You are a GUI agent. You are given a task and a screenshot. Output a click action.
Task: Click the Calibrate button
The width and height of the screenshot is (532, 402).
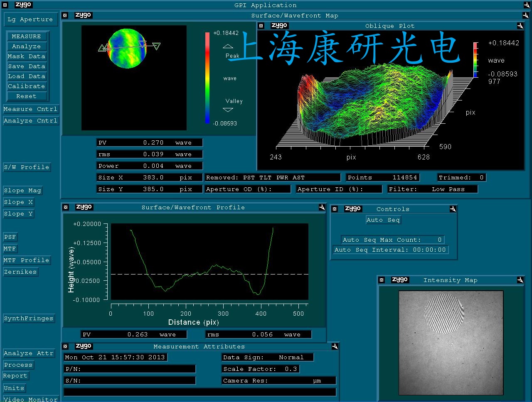[x=27, y=86]
